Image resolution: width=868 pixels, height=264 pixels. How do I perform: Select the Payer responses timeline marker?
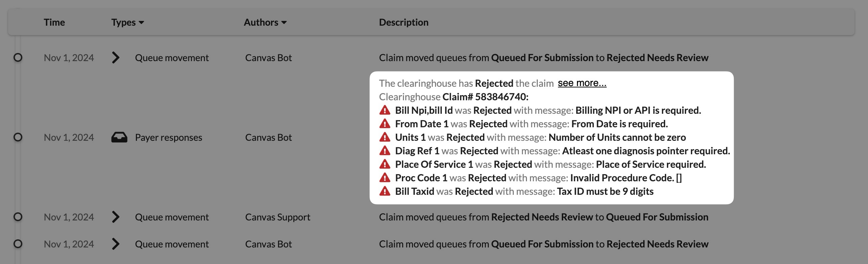(x=18, y=137)
